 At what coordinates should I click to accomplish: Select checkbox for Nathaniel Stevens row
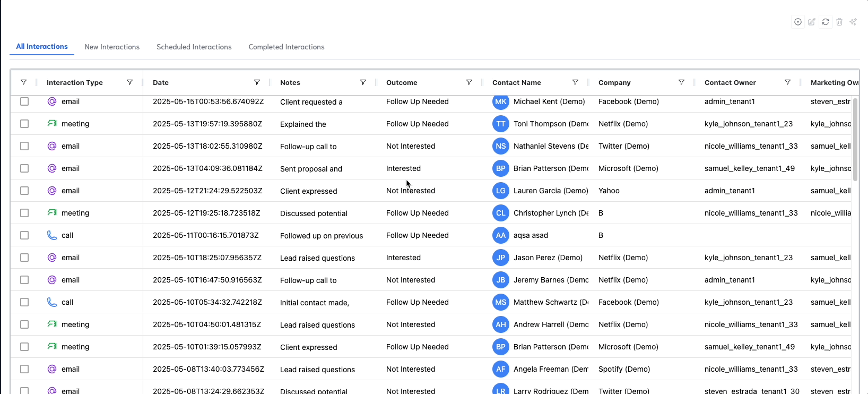[24, 146]
